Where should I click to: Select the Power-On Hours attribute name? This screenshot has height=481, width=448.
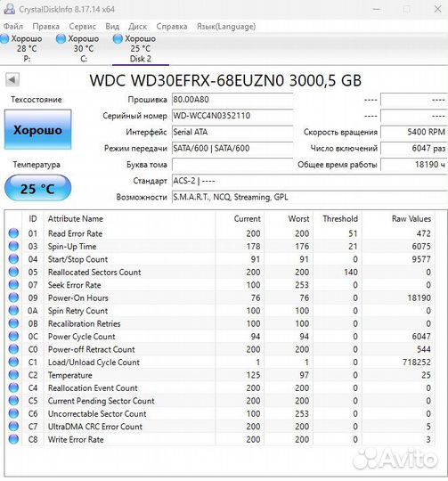(77, 298)
